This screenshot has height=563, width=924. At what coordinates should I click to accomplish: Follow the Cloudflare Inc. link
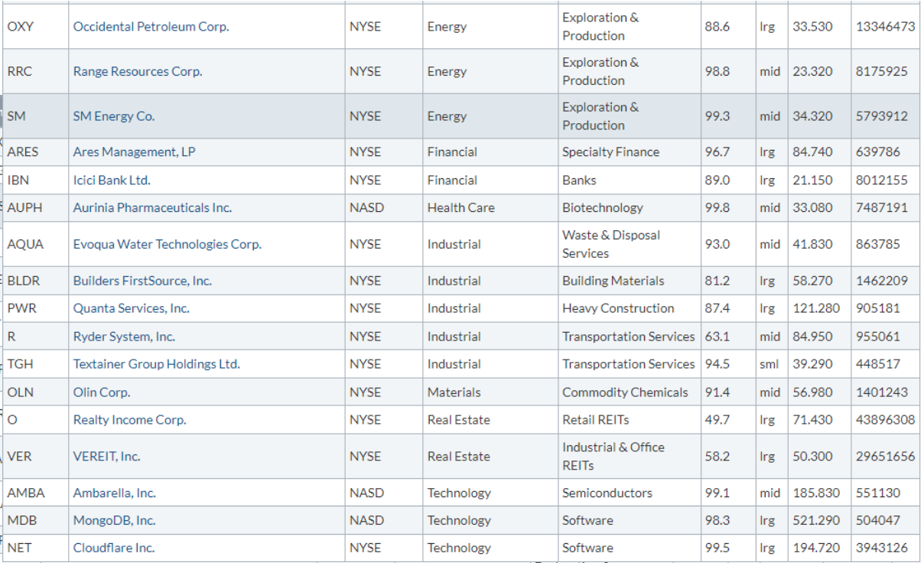point(114,548)
